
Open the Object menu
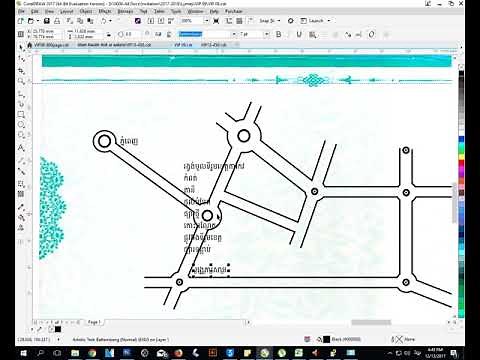tap(86, 11)
